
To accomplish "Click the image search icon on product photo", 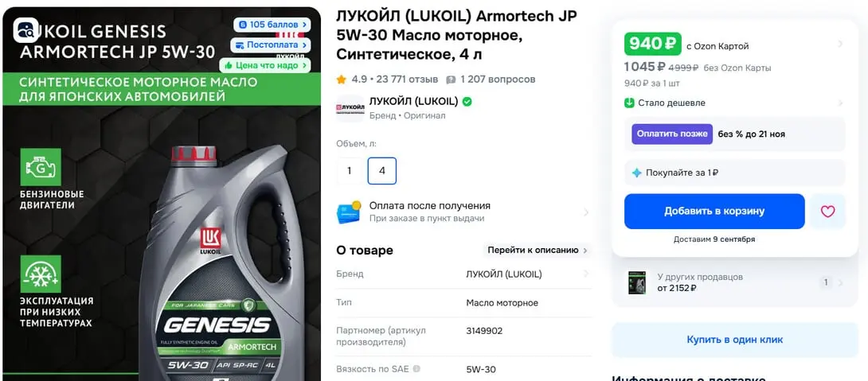I will [26, 30].
